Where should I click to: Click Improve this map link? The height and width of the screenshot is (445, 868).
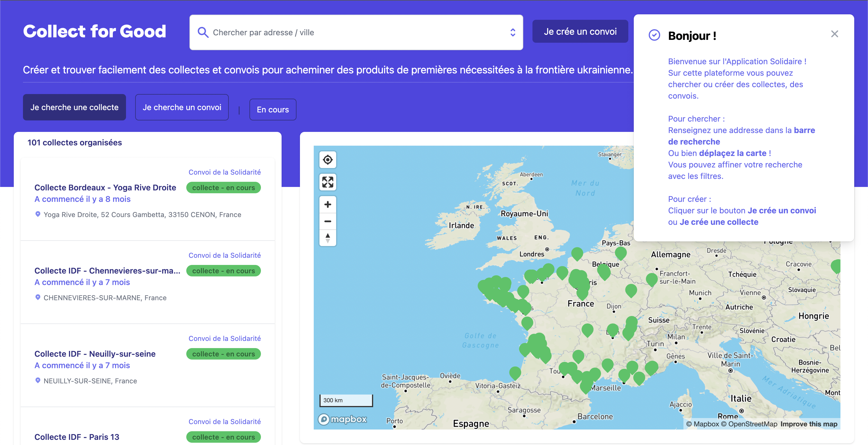click(809, 424)
